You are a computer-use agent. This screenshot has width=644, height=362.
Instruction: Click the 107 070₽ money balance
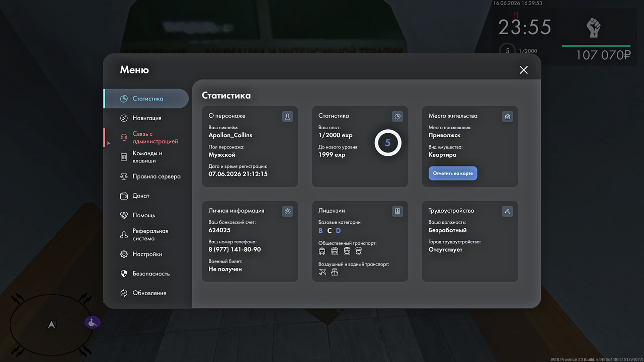603,55
